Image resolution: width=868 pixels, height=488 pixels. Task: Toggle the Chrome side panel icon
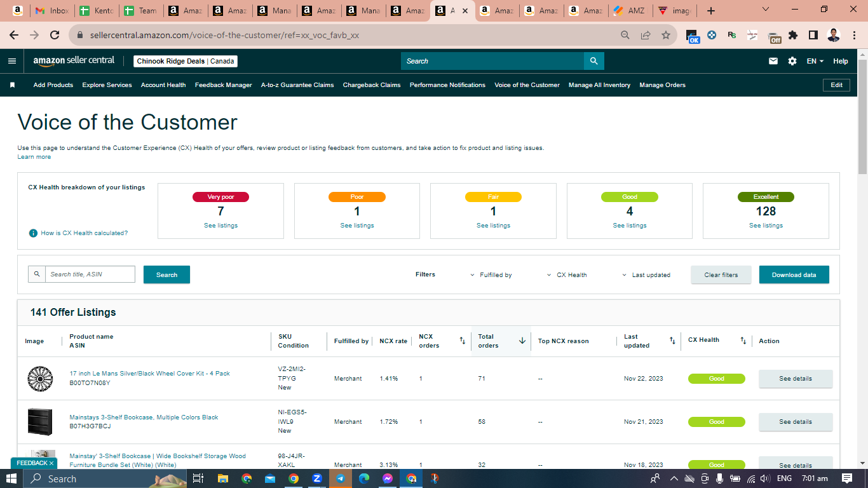[813, 36]
